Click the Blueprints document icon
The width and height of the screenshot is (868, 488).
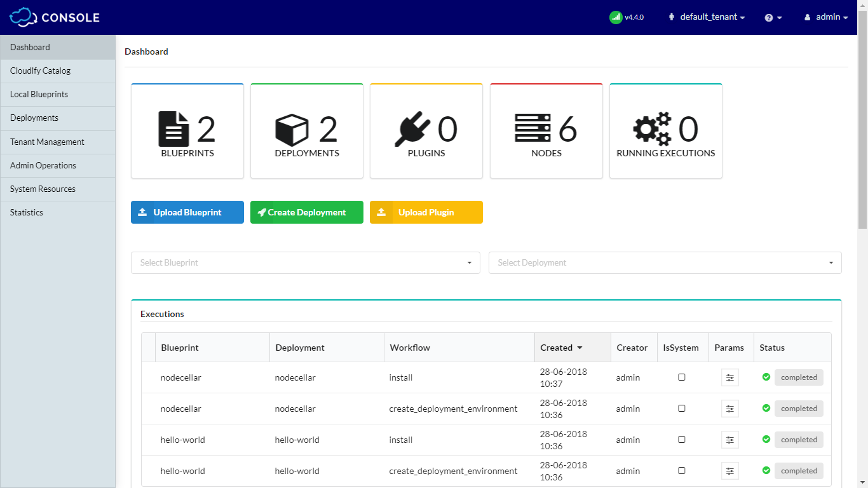(x=173, y=129)
